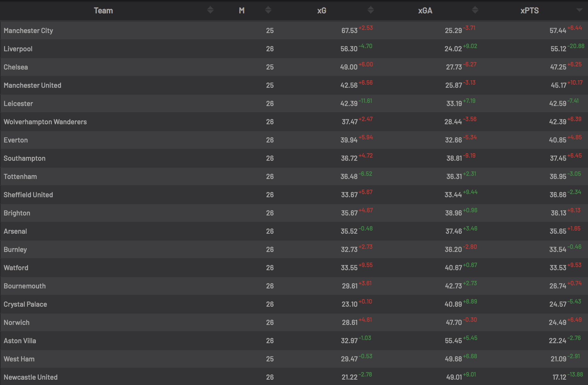Sort table by the xPTS column header
Screen dimensions: 588x385
(530, 11)
